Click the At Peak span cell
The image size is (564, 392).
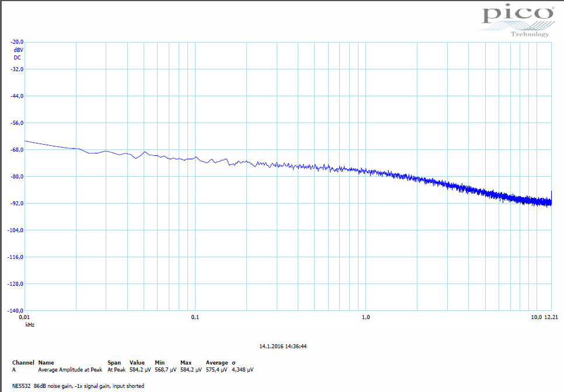point(117,369)
